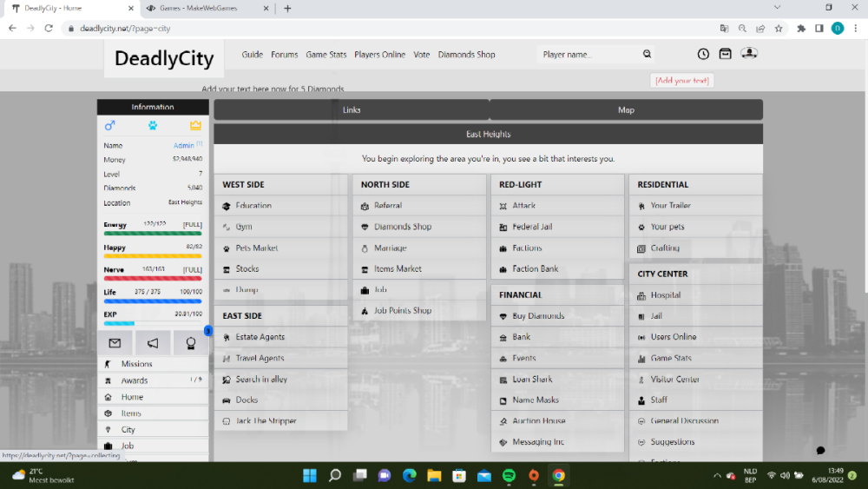Open the chat bubble at bottom right
868x489 pixels.
pos(820,451)
